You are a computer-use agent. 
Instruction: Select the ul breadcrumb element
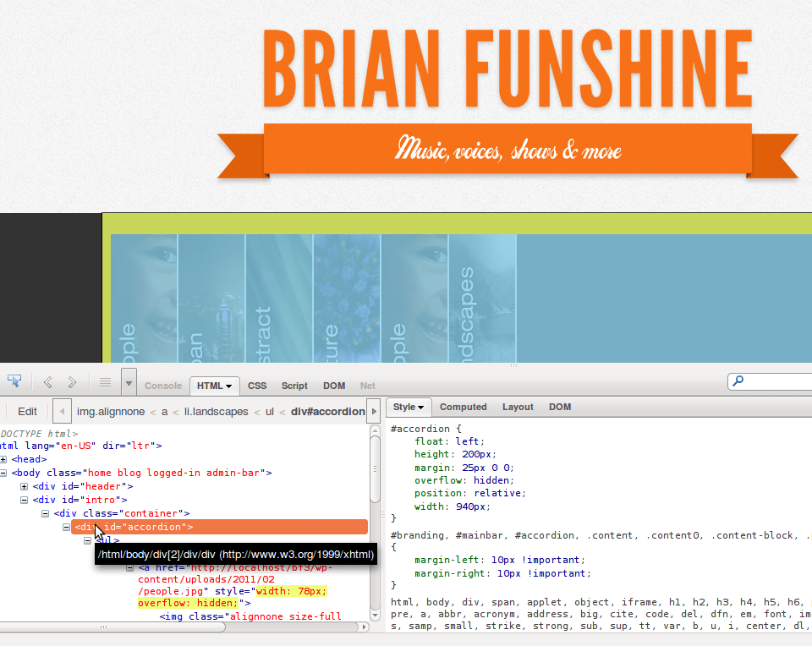269,412
